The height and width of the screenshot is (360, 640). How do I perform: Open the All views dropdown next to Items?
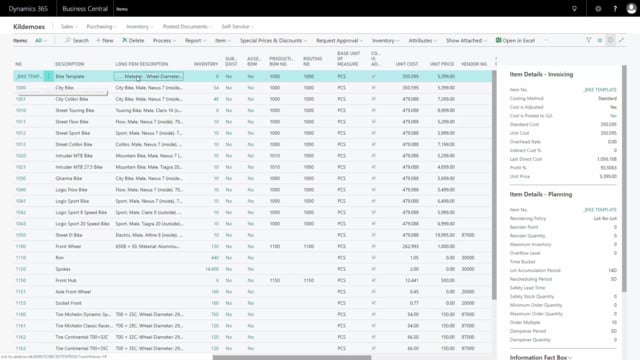pyautogui.click(x=40, y=40)
